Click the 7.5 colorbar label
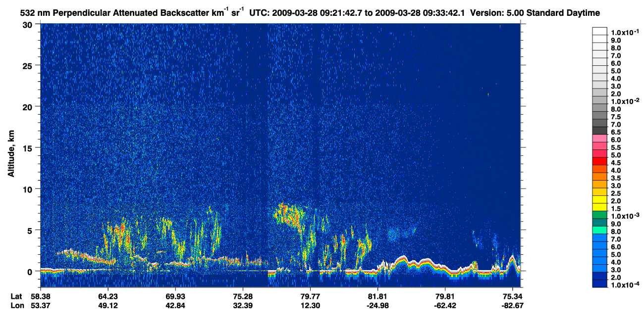 point(616,117)
